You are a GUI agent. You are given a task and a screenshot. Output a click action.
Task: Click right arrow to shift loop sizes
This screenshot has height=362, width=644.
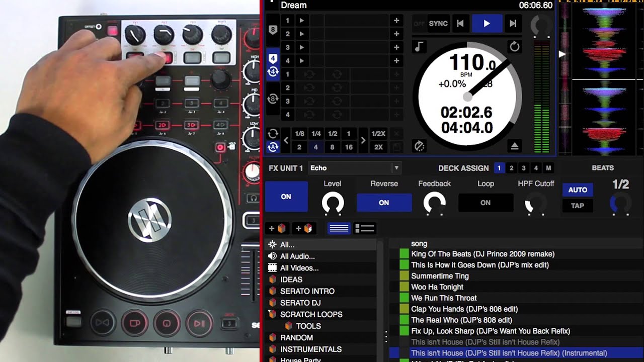click(x=363, y=141)
